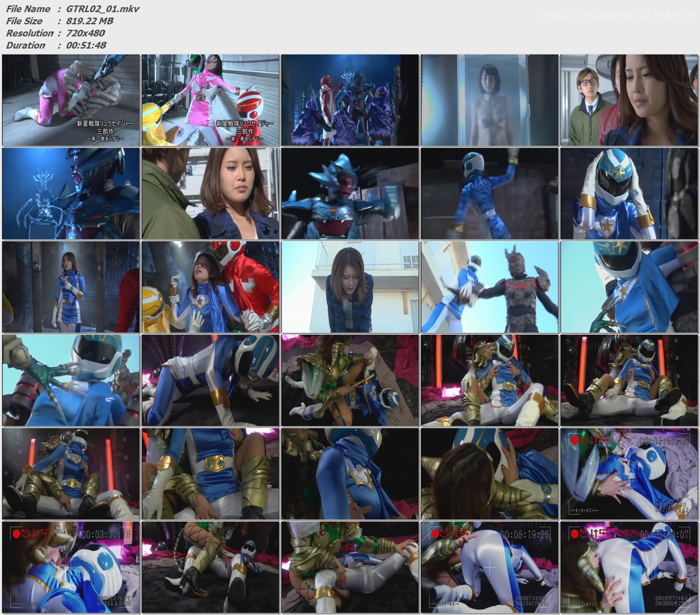
Task: Open thumbnail of blue hero holding helmet with both hands
Action: click(629, 193)
